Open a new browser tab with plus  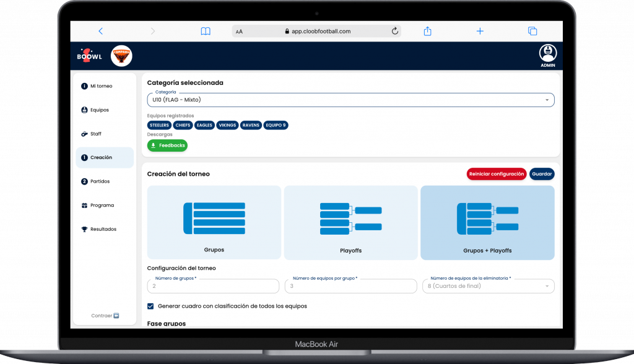coord(480,32)
